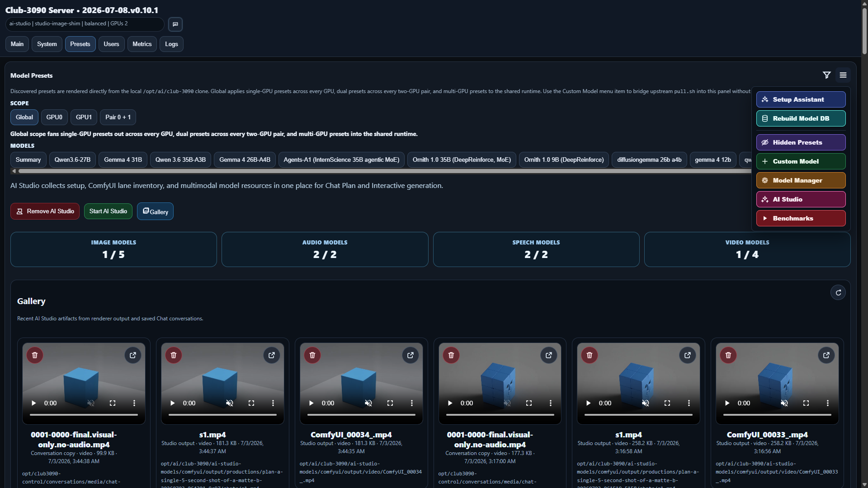Click the Remove AI Studio button
The width and height of the screenshot is (868, 488).
point(45,211)
